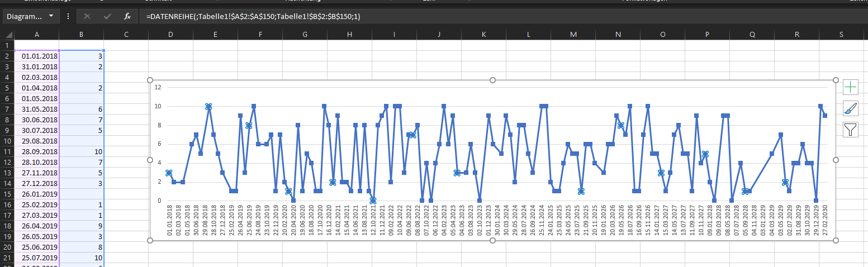Click chart axis date label 27.02.2030
The height and width of the screenshot is (267, 868).
coord(825,221)
